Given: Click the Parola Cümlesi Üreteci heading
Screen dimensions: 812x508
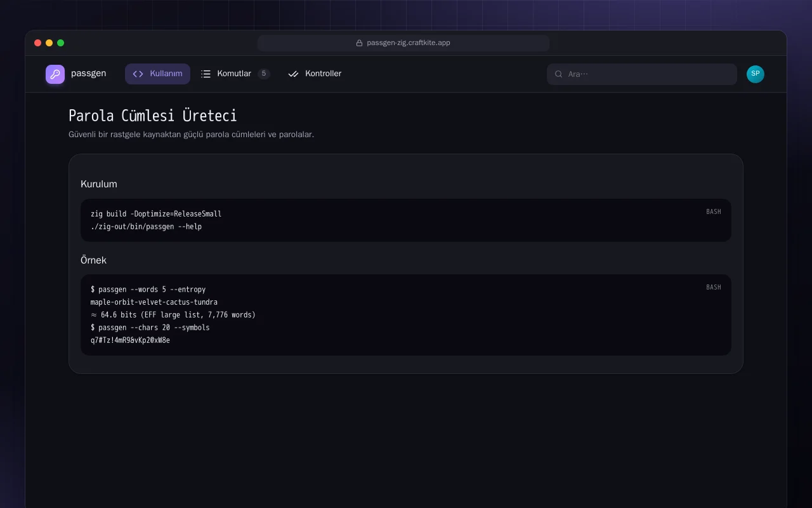Looking at the screenshot, I should pos(153,116).
